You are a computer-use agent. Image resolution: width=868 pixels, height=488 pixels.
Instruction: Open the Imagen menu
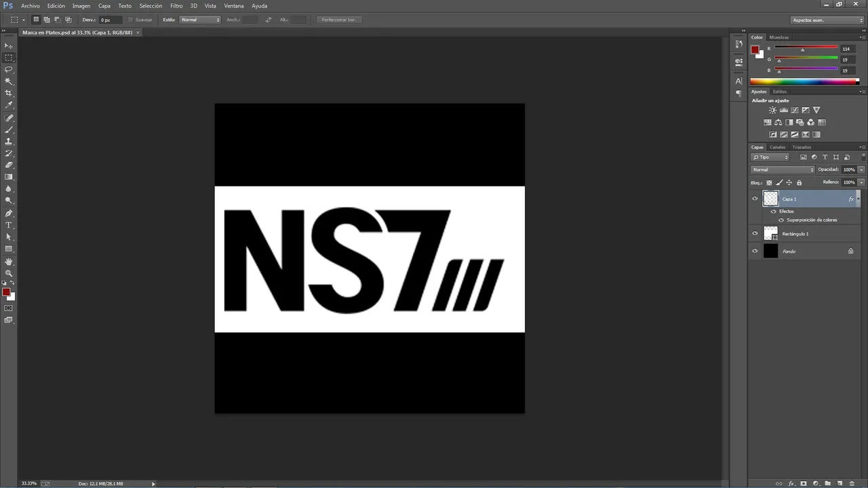tap(81, 5)
